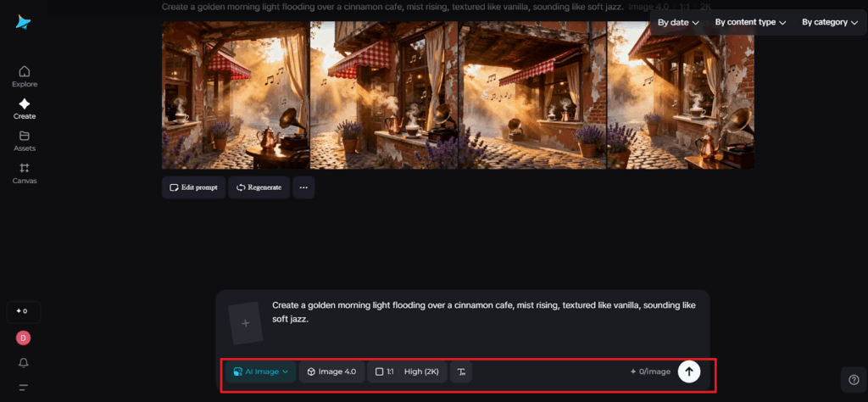Open the notifications bell
868x402 pixels.
coord(24,363)
